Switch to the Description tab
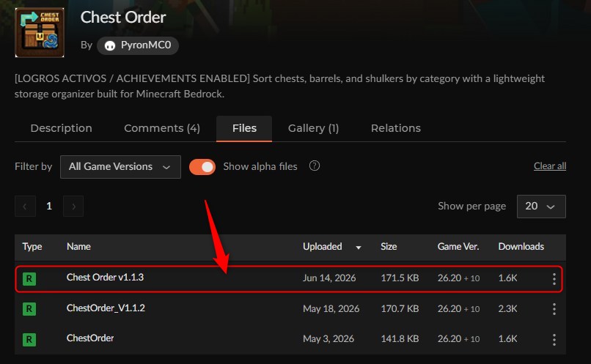The width and height of the screenshot is (591, 364). (x=61, y=128)
